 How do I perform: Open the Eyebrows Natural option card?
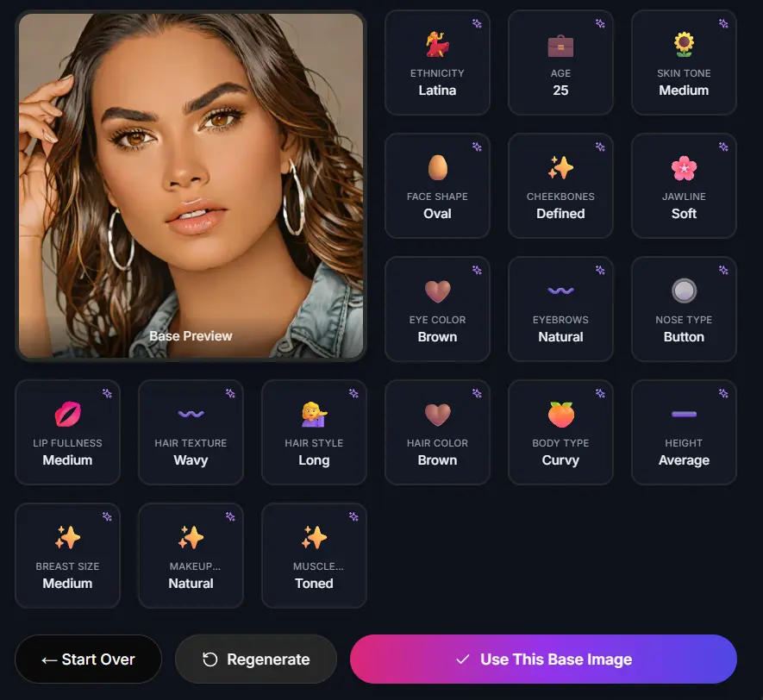click(x=560, y=309)
